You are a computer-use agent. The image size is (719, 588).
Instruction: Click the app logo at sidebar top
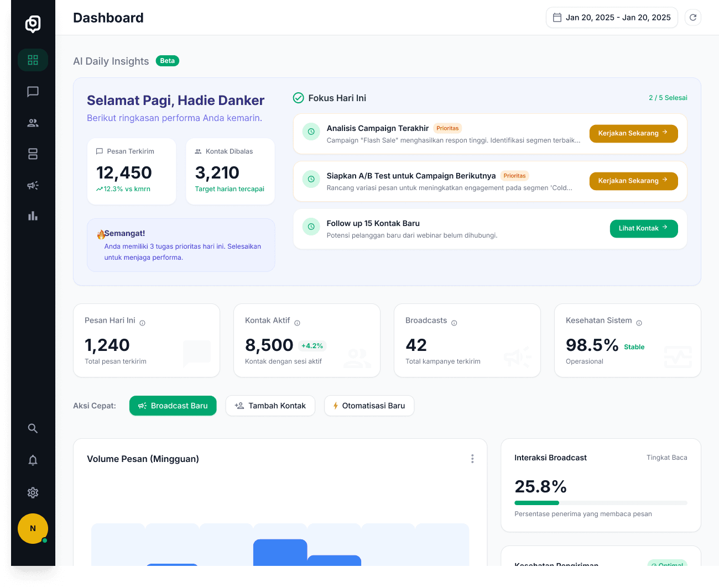click(x=33, y=24)
